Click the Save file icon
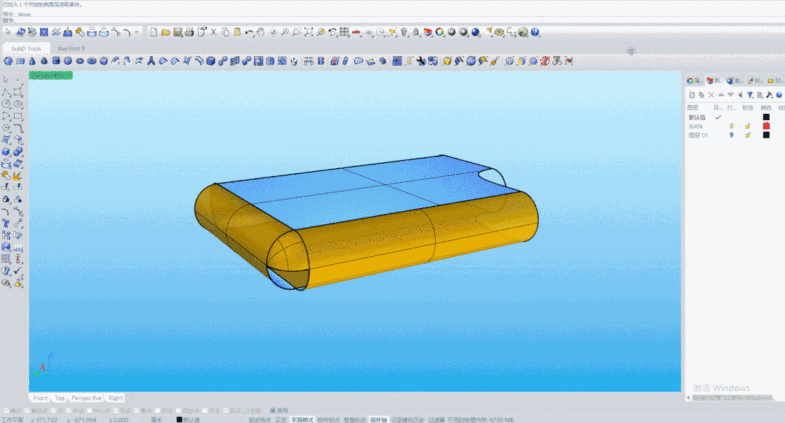The width and height of the screenshot is (785, 423). pyautogui.click(x=177, y=32)
